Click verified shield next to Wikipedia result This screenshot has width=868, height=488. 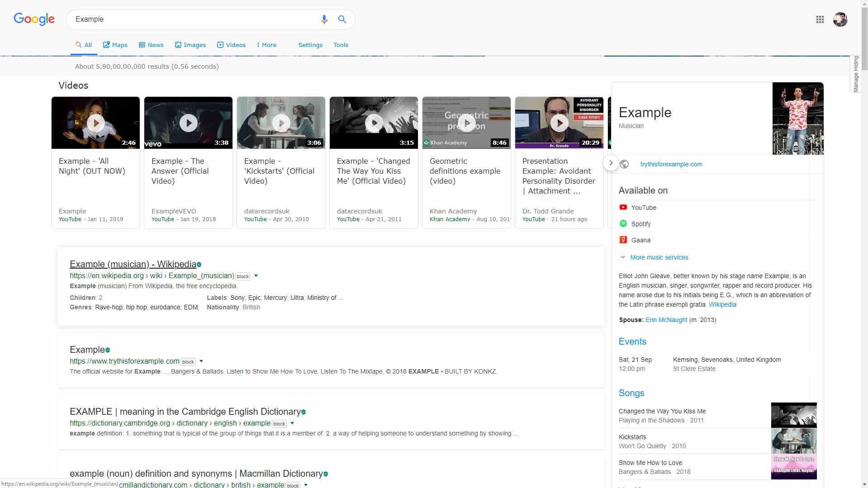(x=199, y=265)
